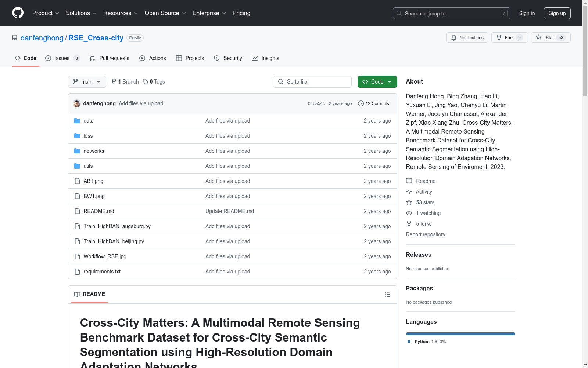
Task: Click the star icon next to 53 stars
Action: pos(409,202)
